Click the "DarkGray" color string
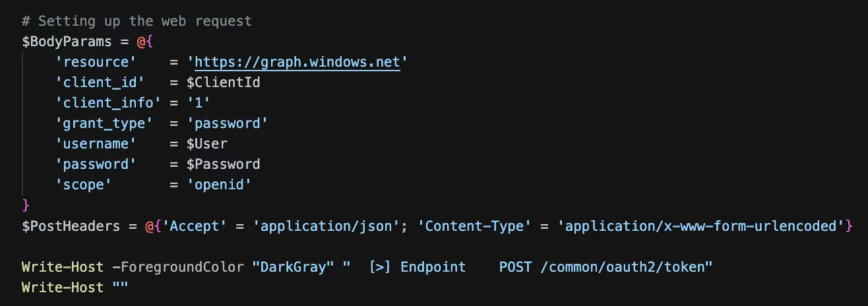The height and width of the screenshot is (306, 868). [294, 267]
